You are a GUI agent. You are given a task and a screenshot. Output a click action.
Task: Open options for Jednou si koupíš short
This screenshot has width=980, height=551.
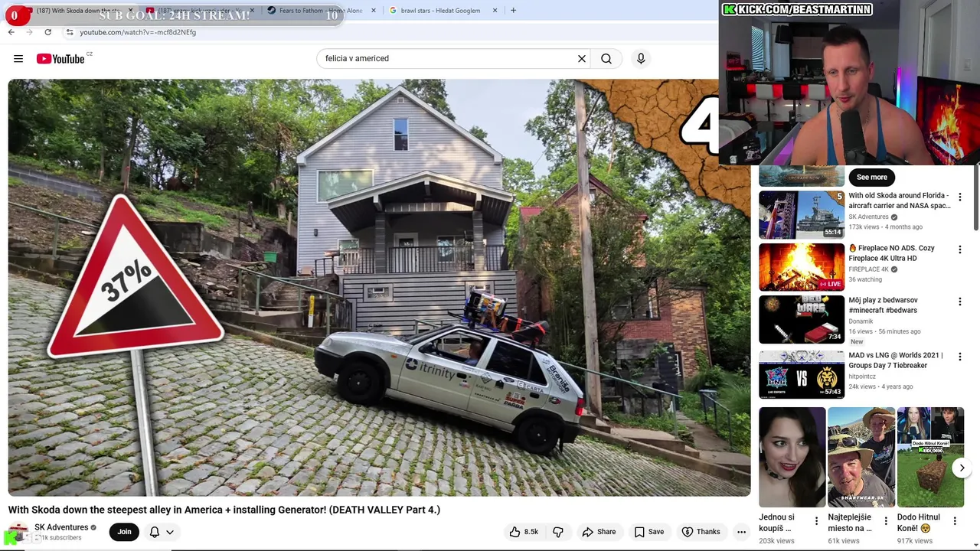(816, 521)
